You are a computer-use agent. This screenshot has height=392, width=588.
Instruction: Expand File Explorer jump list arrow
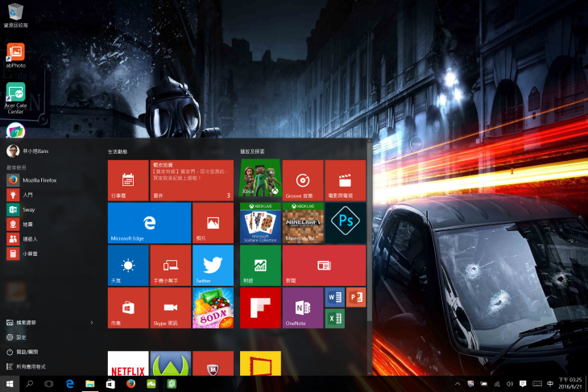[92, 322]
